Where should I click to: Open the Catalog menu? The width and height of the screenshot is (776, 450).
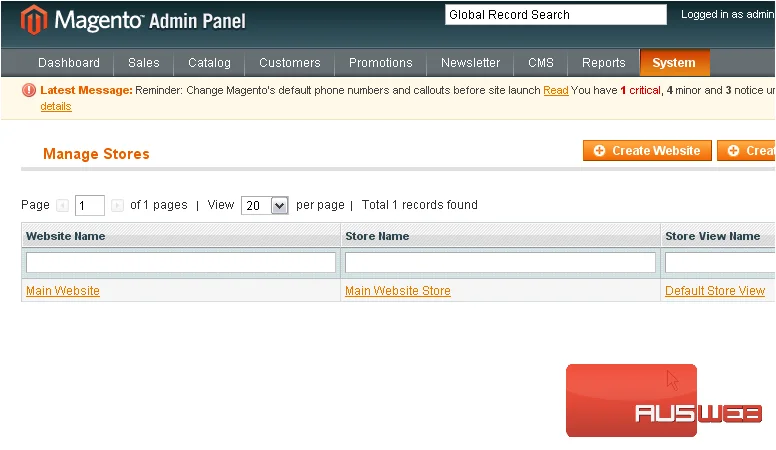pos(209,63)
